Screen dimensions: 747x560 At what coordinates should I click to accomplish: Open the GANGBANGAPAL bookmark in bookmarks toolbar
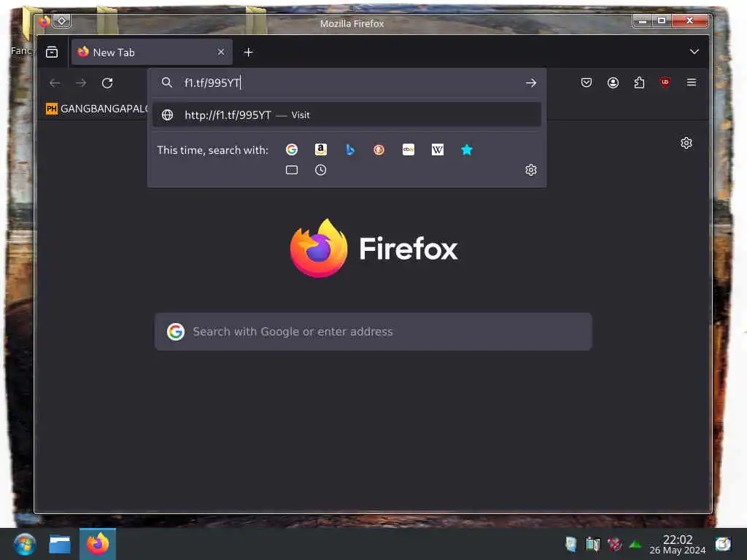97,109
